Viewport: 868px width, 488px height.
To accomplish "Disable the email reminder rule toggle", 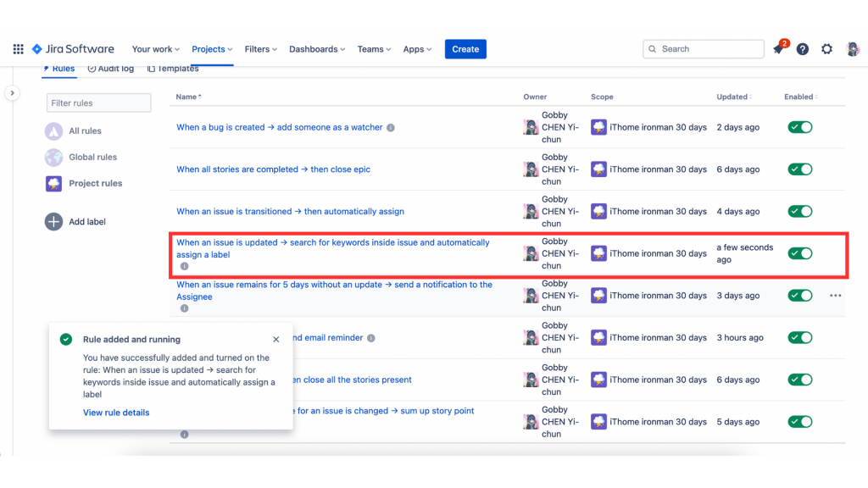I will click(x=800, y=337).
